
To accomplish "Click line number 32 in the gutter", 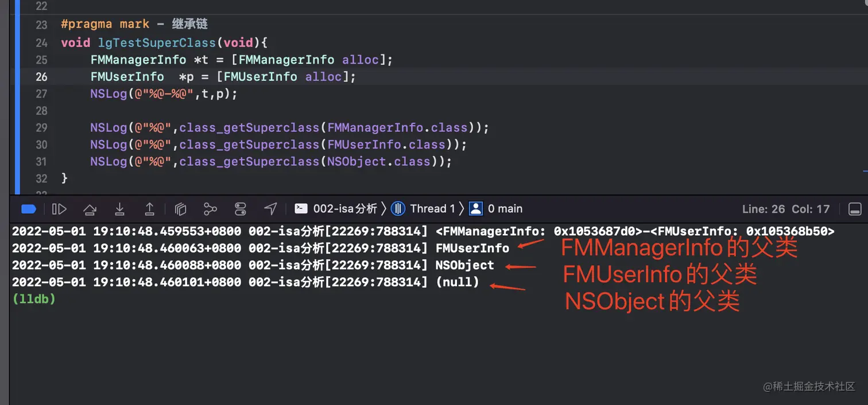I will [x=41, y=178].
